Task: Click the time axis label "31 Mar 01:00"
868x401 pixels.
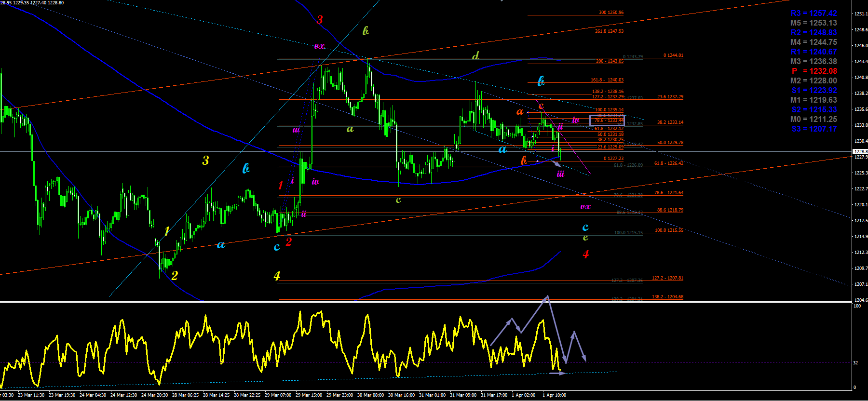Action: coord(433,395)
